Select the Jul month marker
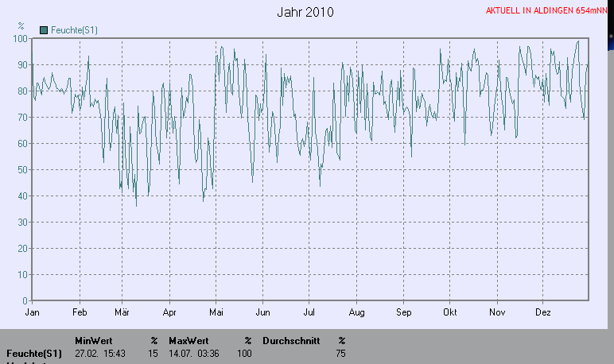614x364 pixels. point(309,313)
